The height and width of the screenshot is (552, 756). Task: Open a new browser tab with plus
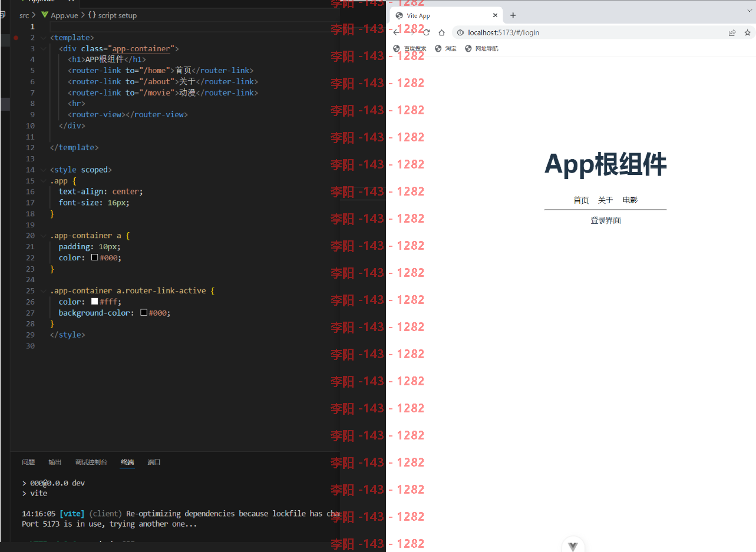click(x=513, y=15)
